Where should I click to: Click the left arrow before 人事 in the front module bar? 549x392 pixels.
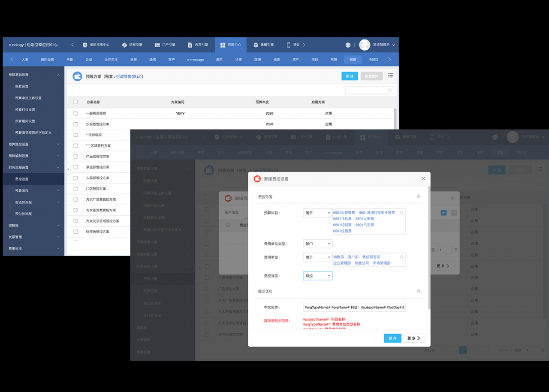(x=12, y=60)
